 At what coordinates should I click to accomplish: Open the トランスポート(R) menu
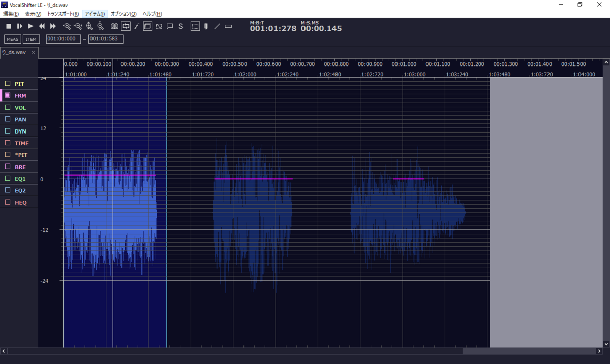tap(63, 14)
